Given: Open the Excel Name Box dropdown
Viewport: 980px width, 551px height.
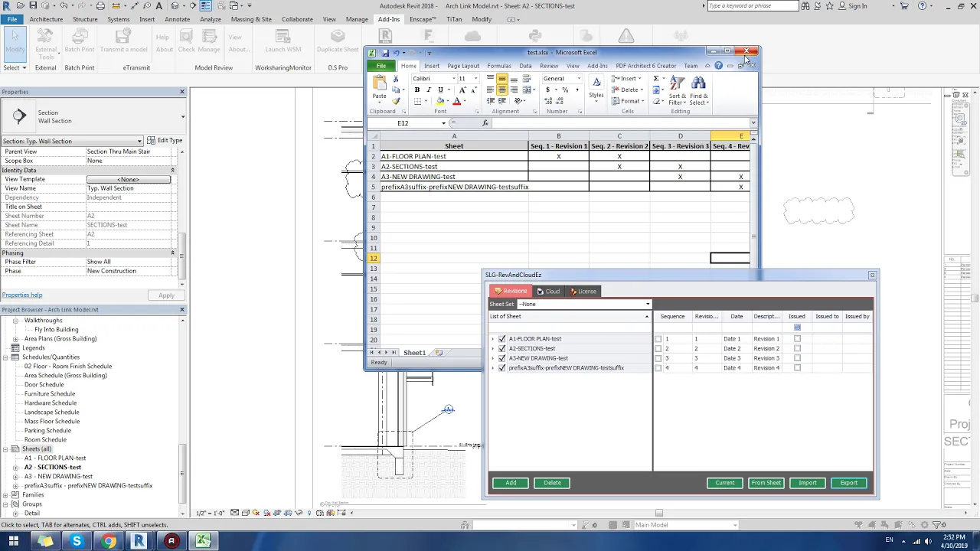Looking at the screenshot, I should (443, 123).
